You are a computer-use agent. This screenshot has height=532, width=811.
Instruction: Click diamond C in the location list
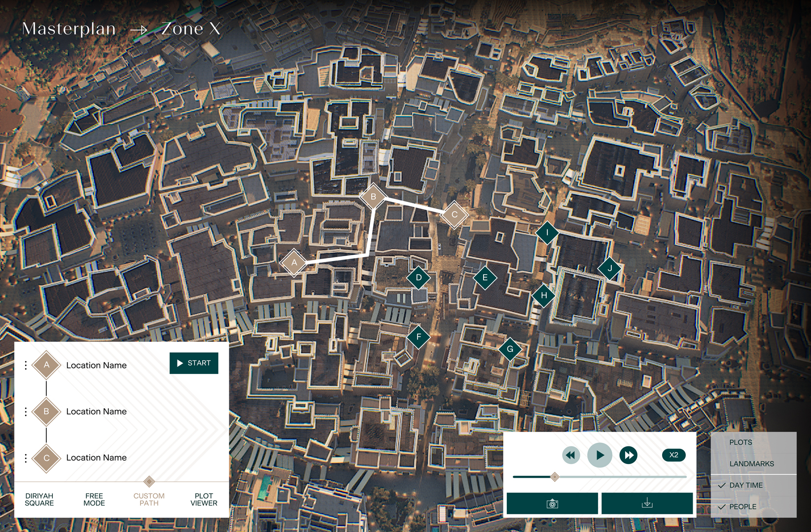pos(46,458)
